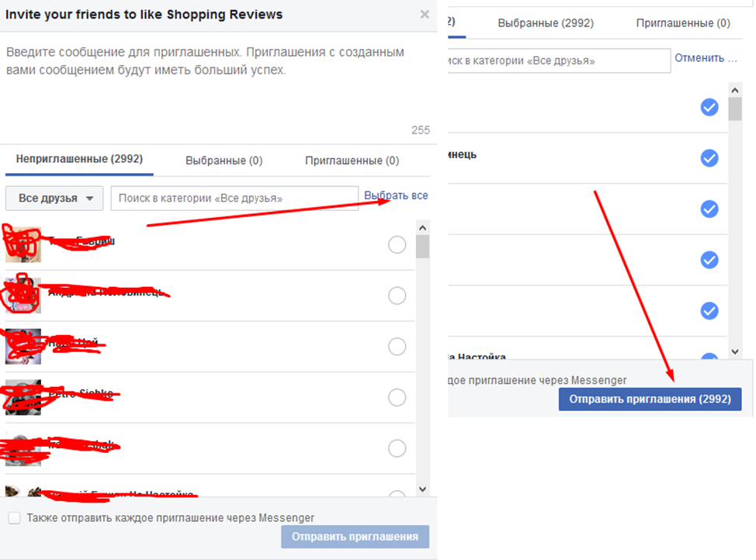This screenshot has height=560, width=756.
Task: Open the Выбранные (0) tab
Action: [224, 161]
